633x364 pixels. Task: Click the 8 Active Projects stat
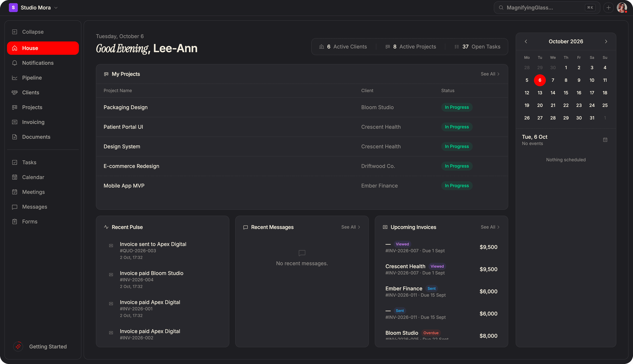411,46
